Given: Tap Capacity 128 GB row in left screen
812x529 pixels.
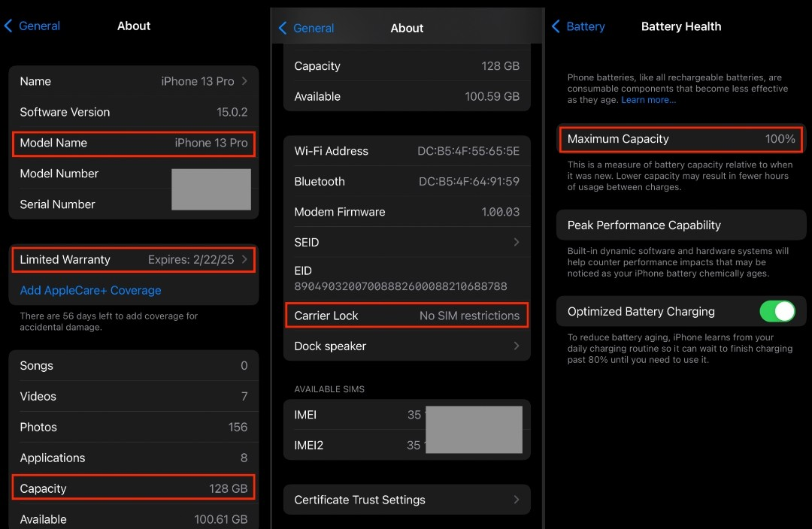Looking at the screenshot, I should click(x=134, y=488).
